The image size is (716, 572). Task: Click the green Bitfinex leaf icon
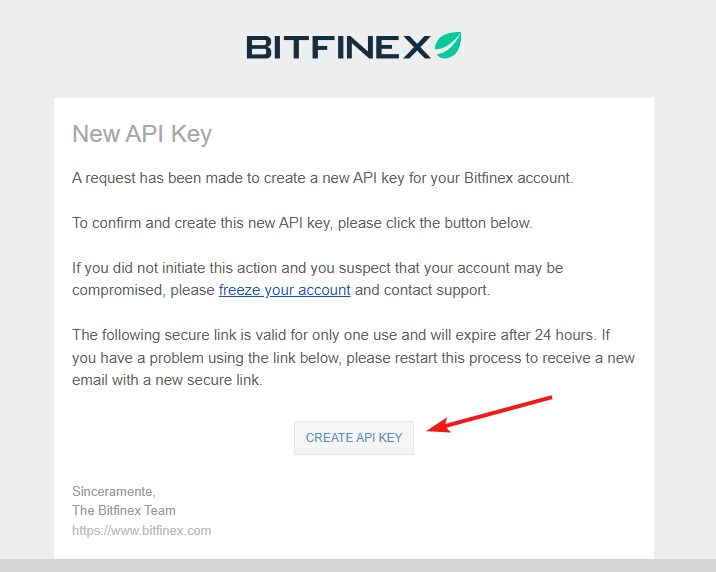tap(447, 46)
